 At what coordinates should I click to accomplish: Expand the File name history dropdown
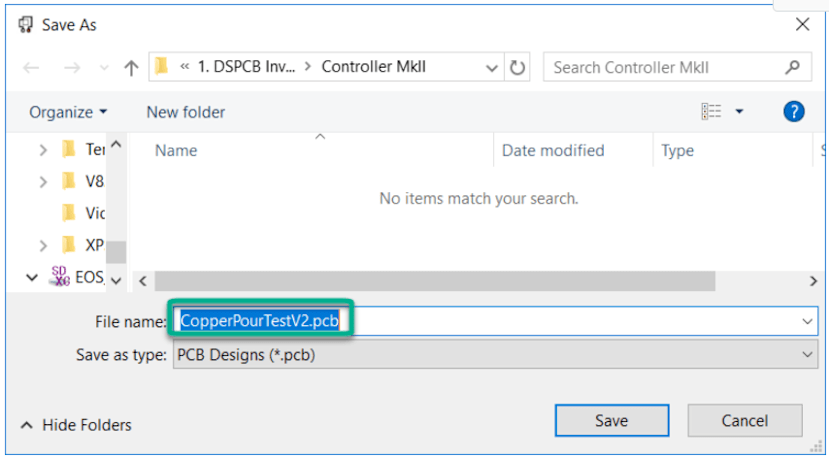point(807,321)
